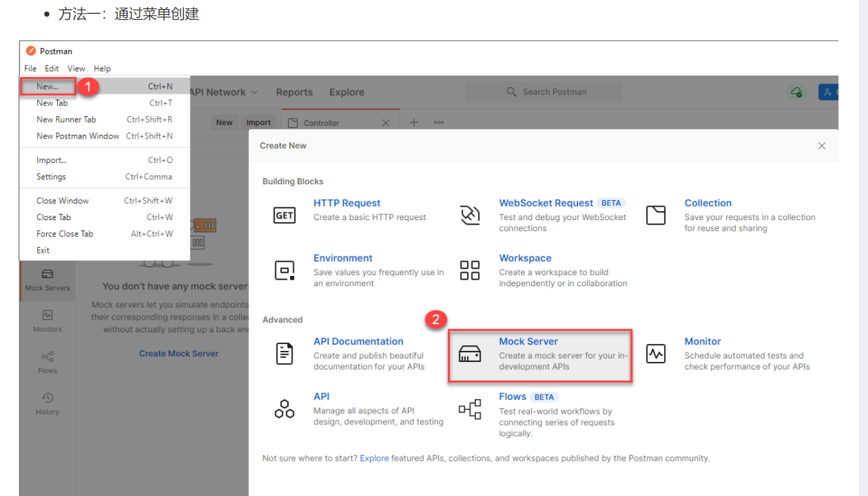Open Flows in the sidebar
This screenshot has height=496, width=868.
point(47,363)
